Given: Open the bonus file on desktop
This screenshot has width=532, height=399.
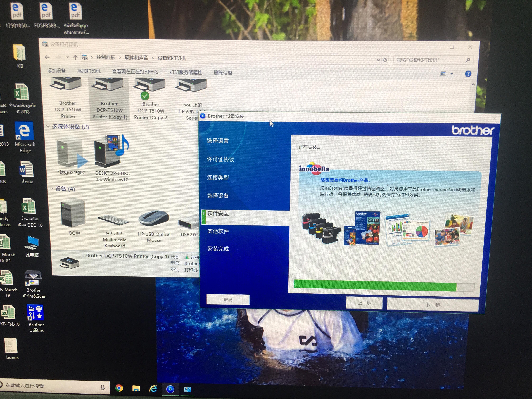Looking at the screenshot, I should (x=11, y=349).
